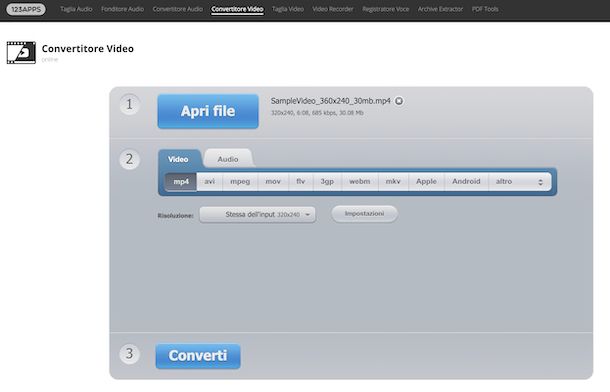Open PDF Tools in navigation bar
The image size is (610, 392).
[x=485, y=9]
